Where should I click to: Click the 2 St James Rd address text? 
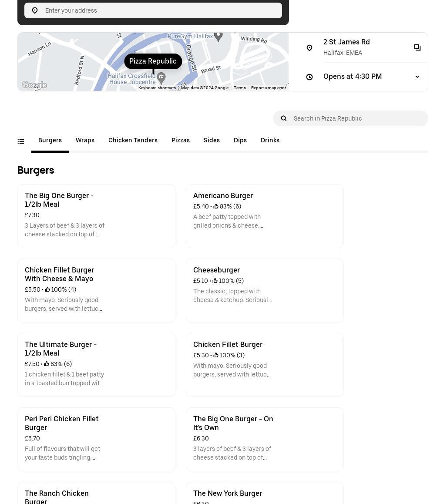pyautogui.click(x=346, y=42)
